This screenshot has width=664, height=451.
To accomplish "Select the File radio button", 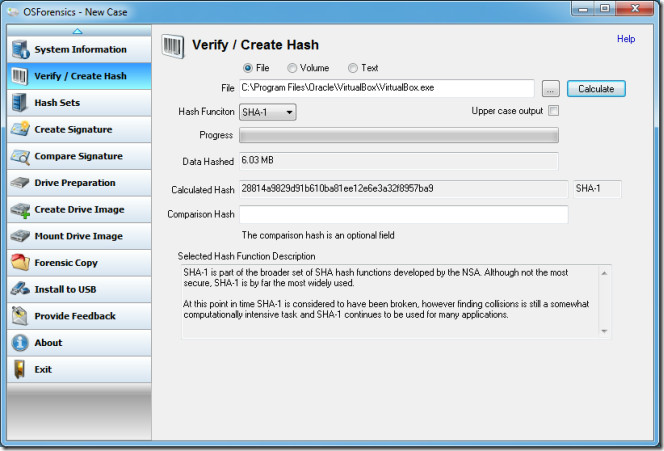I will [x=248, y=68].
